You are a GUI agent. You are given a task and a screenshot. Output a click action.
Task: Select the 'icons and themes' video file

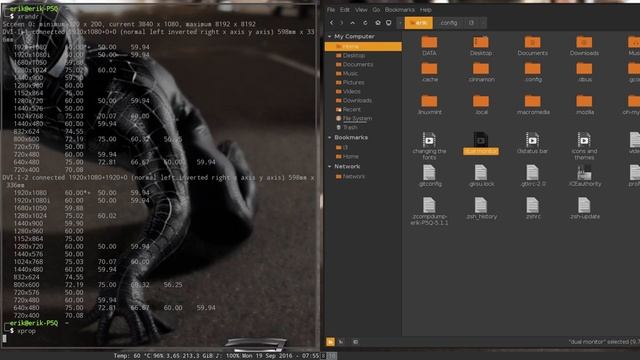(584, 146)
